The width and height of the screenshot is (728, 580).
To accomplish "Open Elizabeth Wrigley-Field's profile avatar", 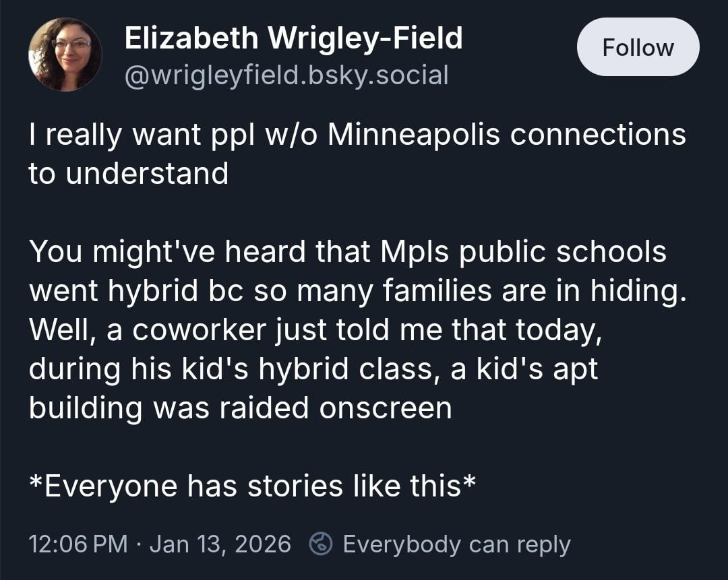I will click(65, 55).
